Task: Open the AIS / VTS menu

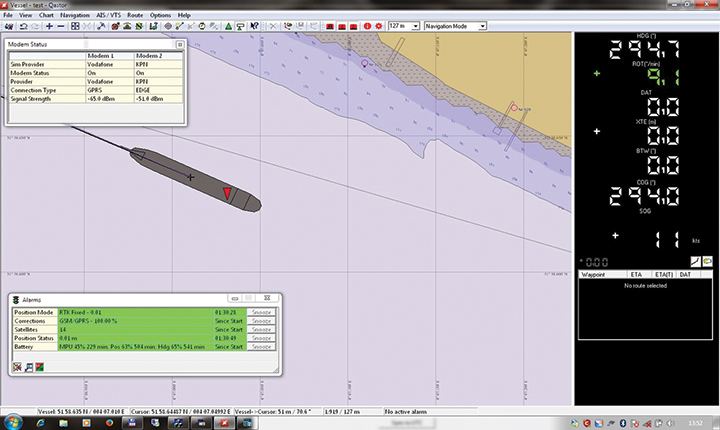Action: [x=111, y=16]
